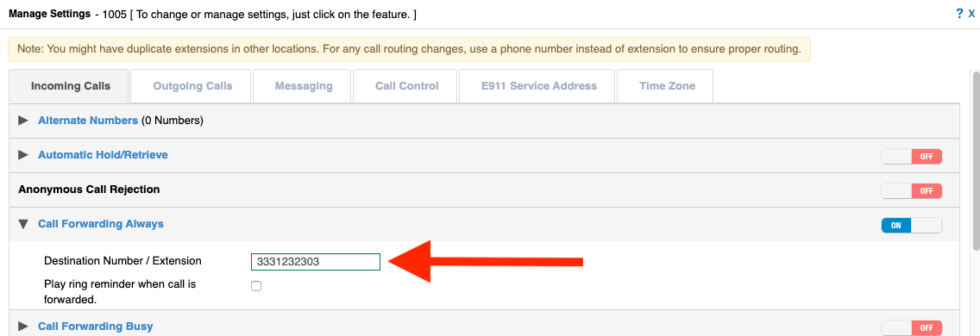Go to E911 Service Address tab
Image resolution: width=980 pixels, height=336 pixels.
[x=539, y=86]
